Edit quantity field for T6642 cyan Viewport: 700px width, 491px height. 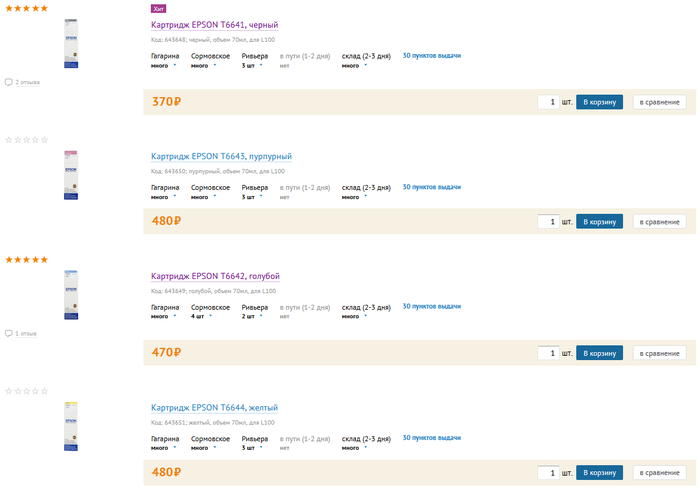(548, 354)
